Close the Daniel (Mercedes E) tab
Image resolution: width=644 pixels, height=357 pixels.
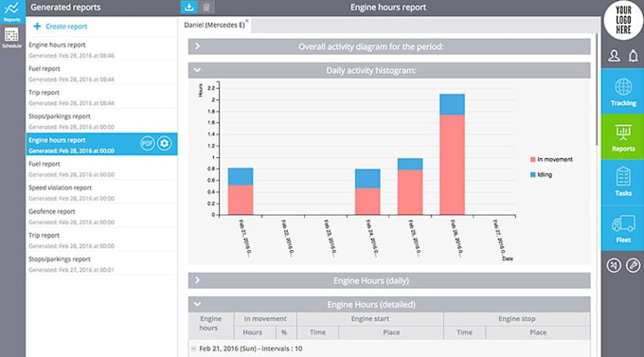pos(247,21)
